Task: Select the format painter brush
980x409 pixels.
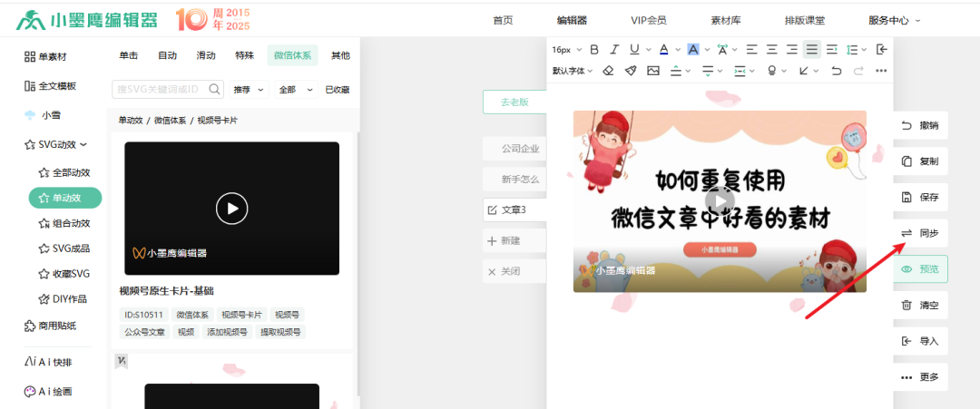Action: (631, 71)
